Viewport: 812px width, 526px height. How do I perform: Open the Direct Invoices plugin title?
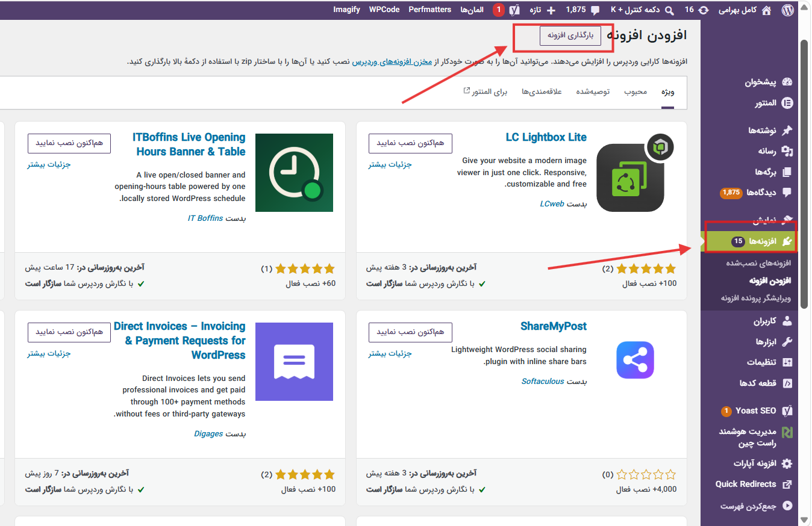[x=180, y=341]
